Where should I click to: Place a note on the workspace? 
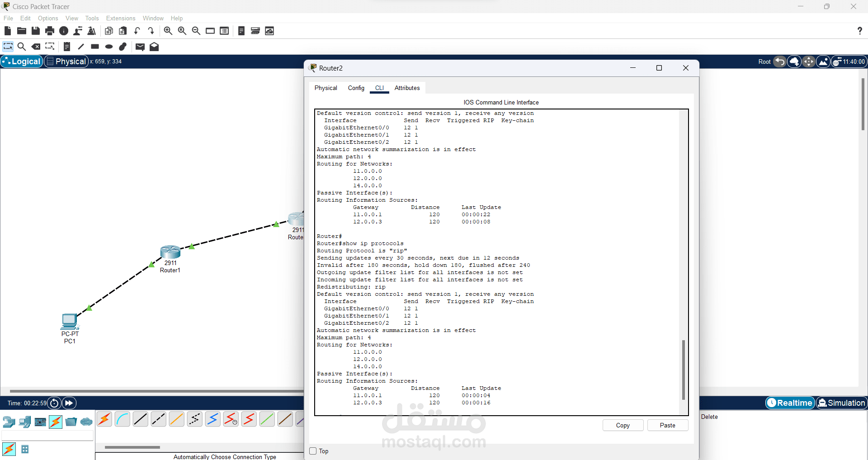coord(67,47)
